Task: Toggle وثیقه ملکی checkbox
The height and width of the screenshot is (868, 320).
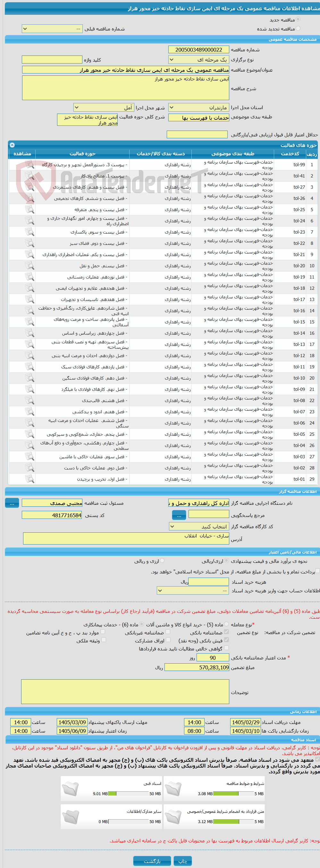Action: pyautogui.click(x=104, y=640)
